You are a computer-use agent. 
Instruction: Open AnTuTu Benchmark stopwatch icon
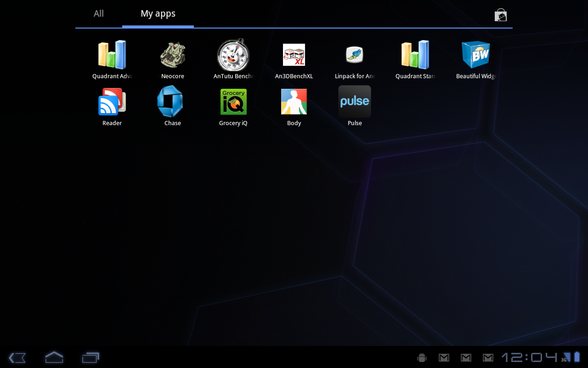point(233,55)
